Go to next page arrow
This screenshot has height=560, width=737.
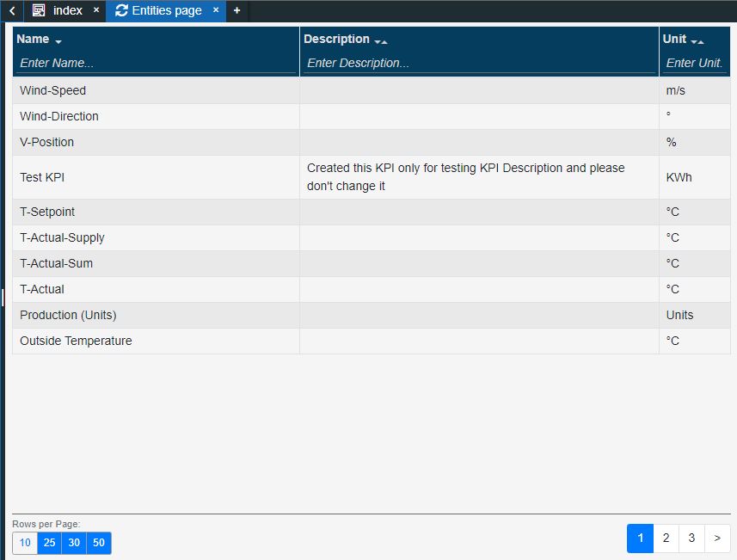click(x=717, y=538)
